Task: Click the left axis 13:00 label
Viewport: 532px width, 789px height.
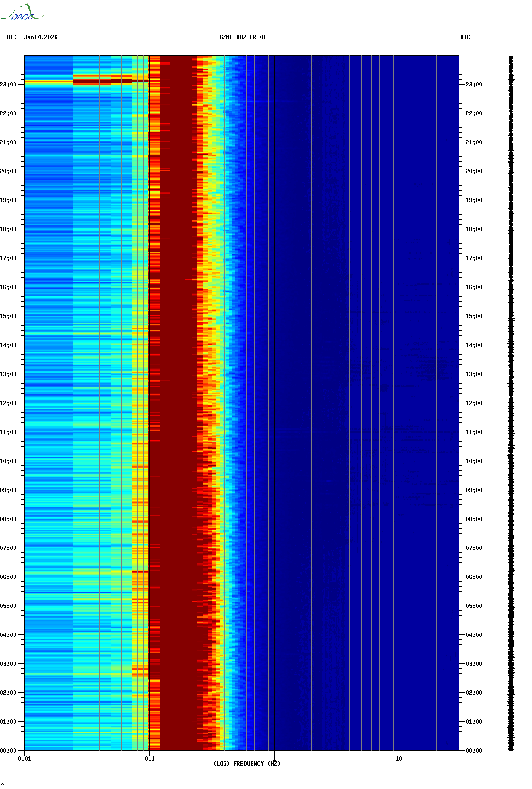Action: [8, 374]
